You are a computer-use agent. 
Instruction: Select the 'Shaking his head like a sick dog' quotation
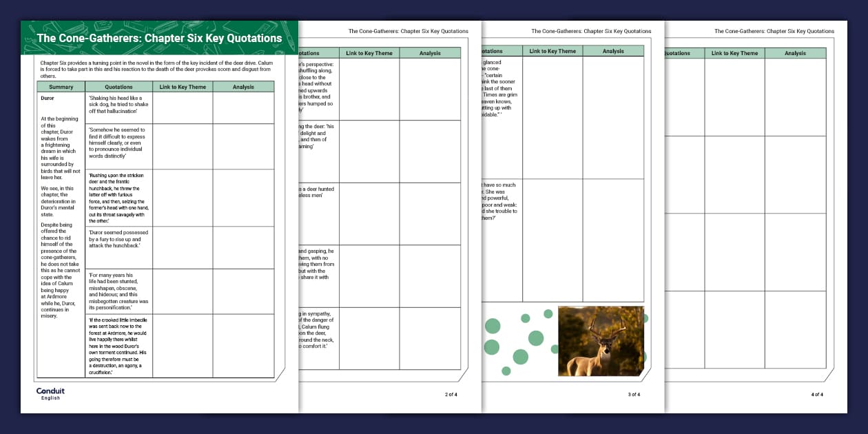pos(117,104)
